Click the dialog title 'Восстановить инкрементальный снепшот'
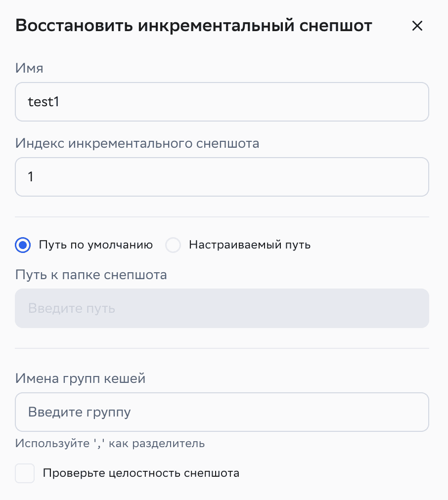This screenshot has width=448, height=500. 193,26
